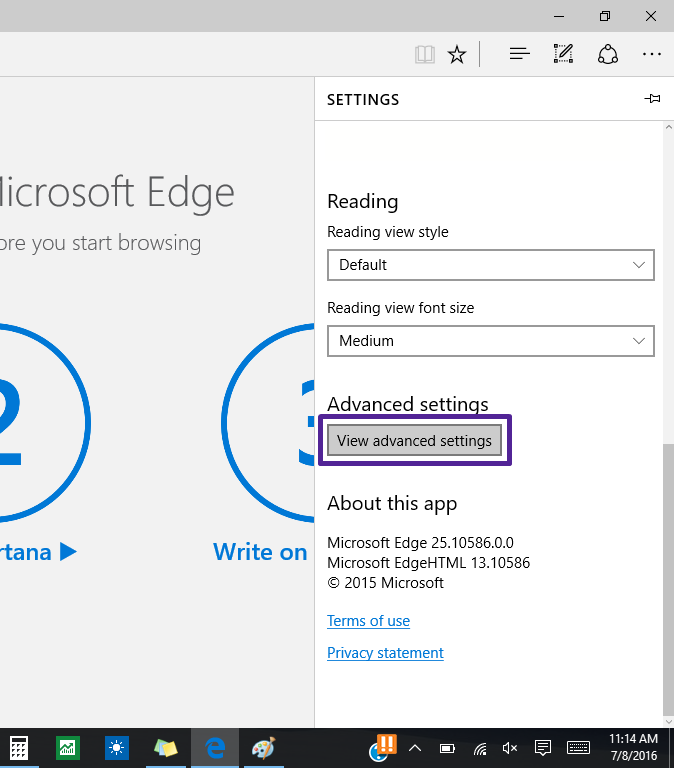This screenshot has height=768, width=674.
Task: Open touch keyboard tray icon
Action: tap(578, 748)
